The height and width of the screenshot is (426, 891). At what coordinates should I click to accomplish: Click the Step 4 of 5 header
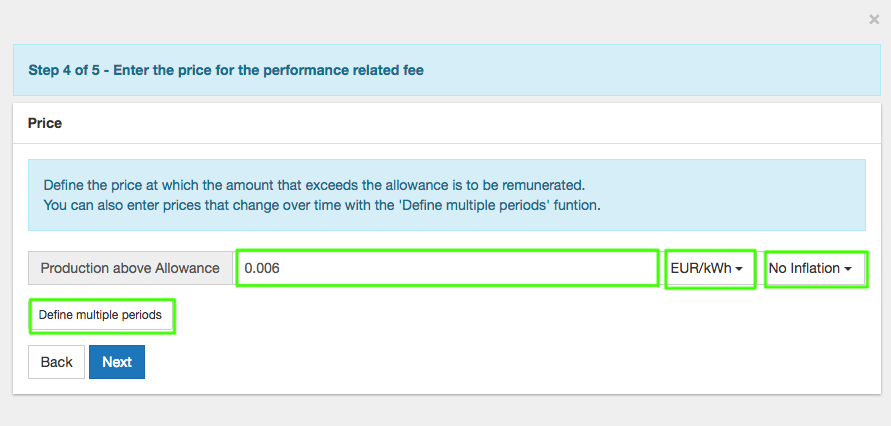click(x=225, y=70)
